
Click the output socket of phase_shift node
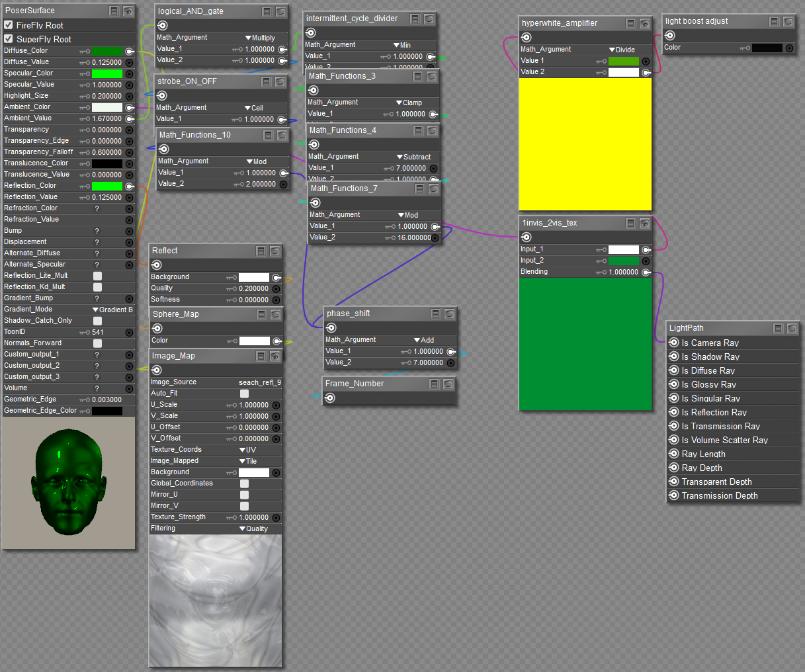[331, 327]
